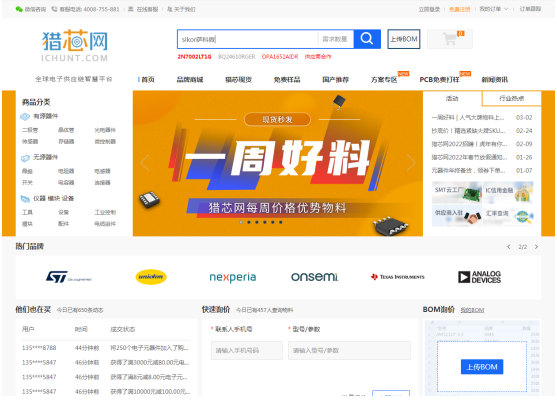Go to previous banner slide arrow
This screenshot has width=557, height=401.
click(x=144, y=163)
